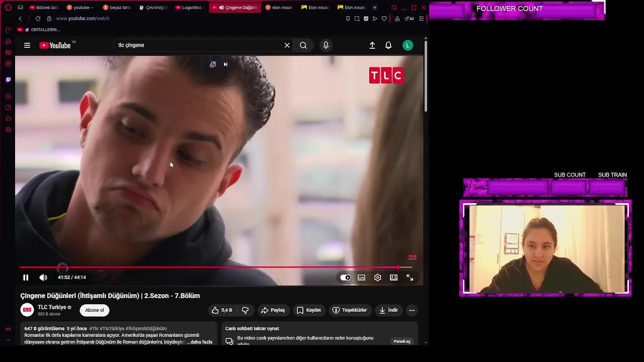644x362 pixels.
Task: Switch to the 'Çevrimiçi' browser tab
Action: 154,8
